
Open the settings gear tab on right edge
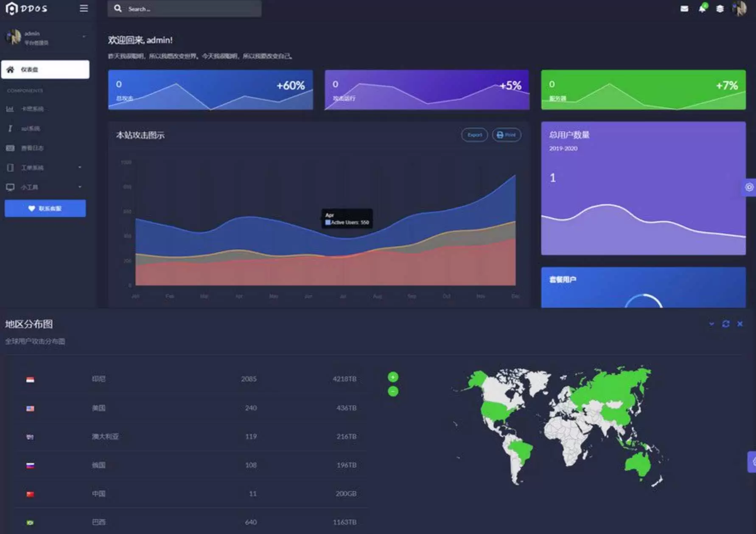click(x=749, y=187)
